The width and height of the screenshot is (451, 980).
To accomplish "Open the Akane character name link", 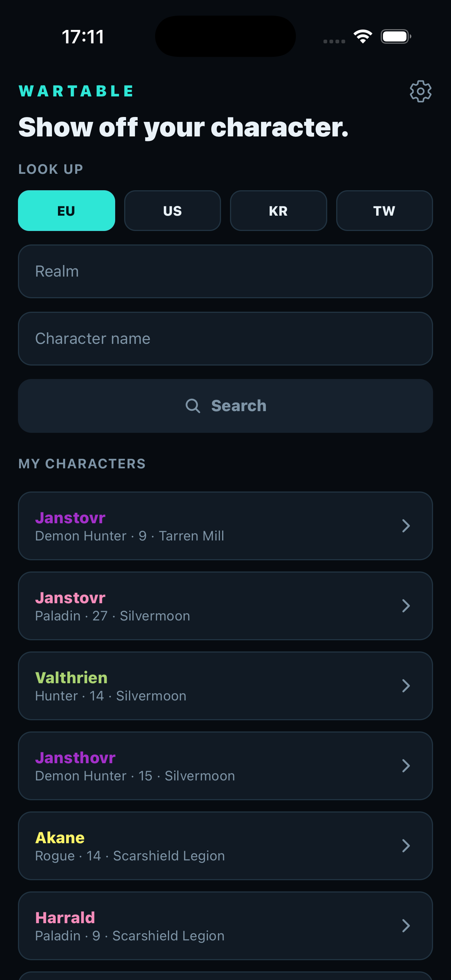I will tap(60, 837).
